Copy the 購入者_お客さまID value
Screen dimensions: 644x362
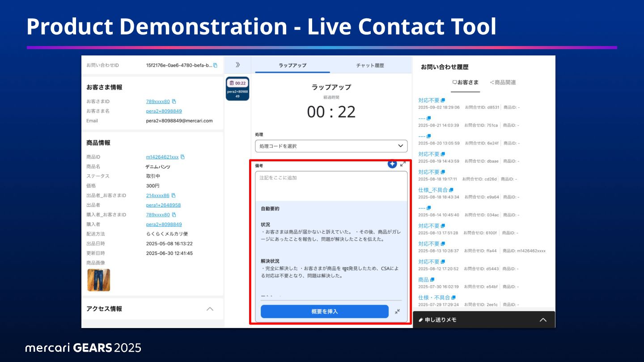(x=174, y=215)
